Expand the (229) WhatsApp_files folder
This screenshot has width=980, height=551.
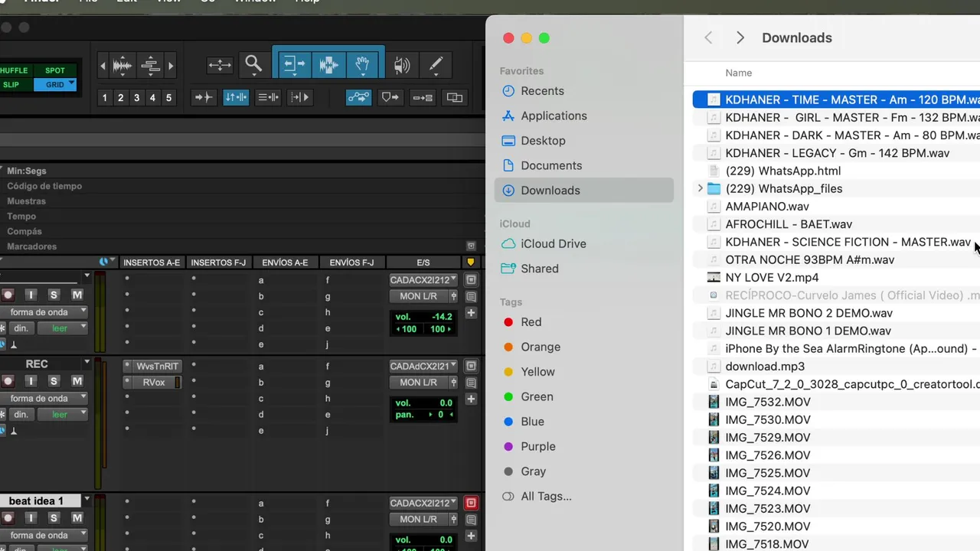click(x=700, y=188)
